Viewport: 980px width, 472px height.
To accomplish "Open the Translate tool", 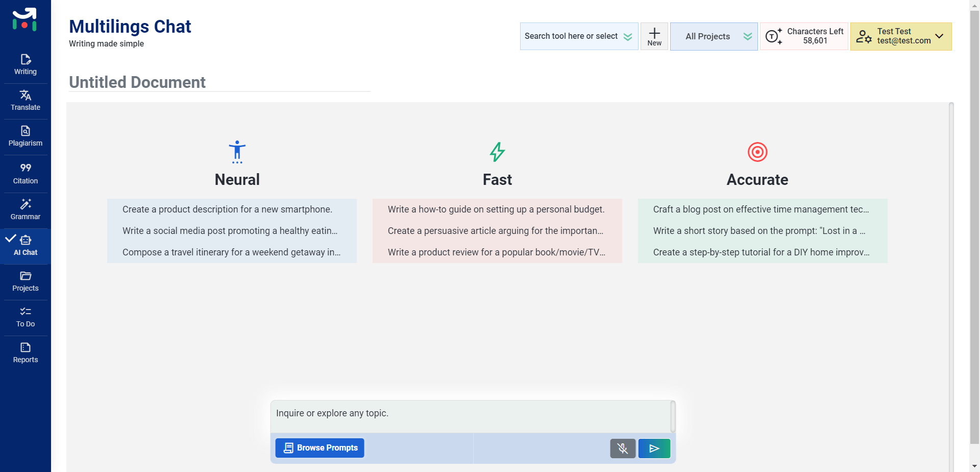I will [25, 101].
